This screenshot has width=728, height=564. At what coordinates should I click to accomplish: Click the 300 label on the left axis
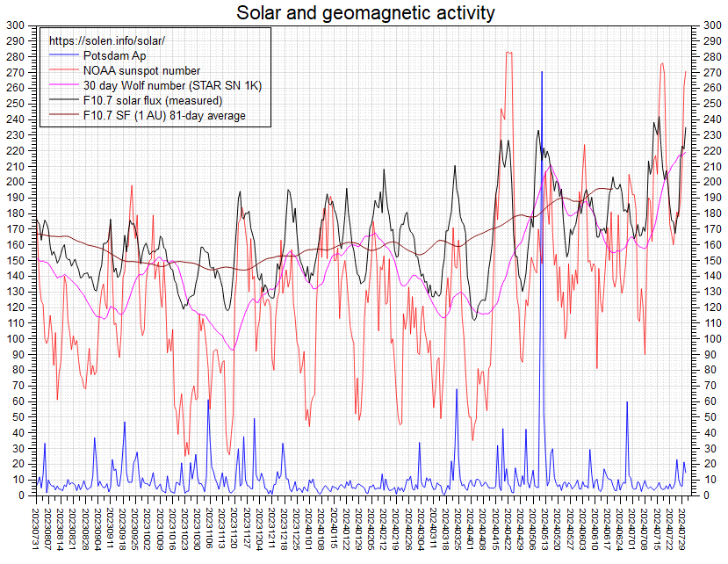pyautogui.click(x=15, y=25)
